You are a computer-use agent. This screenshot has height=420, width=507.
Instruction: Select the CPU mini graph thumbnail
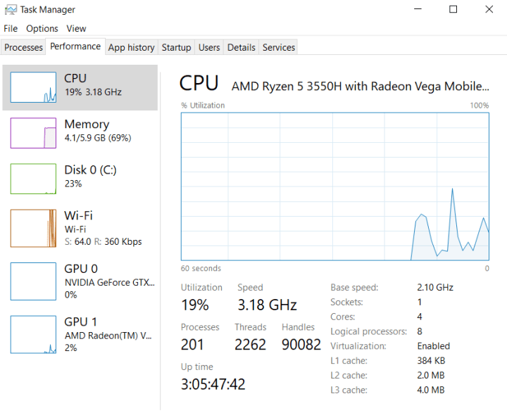click(33, 87)
